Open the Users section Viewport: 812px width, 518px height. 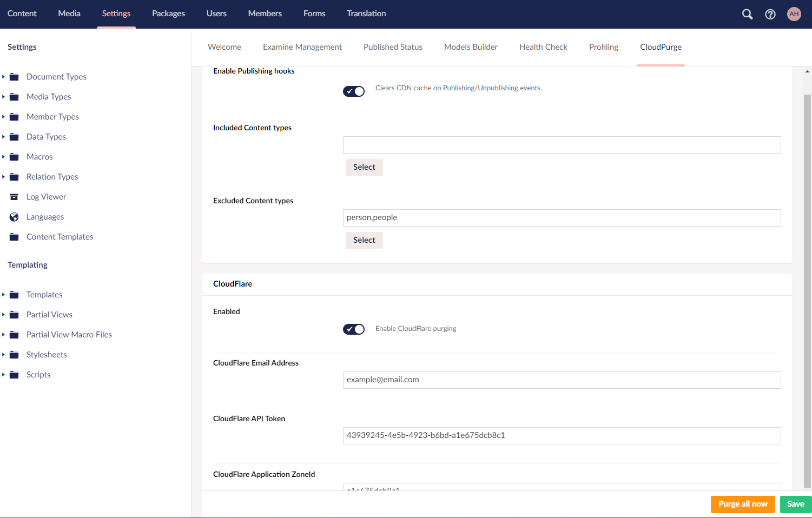pos(216,14)
